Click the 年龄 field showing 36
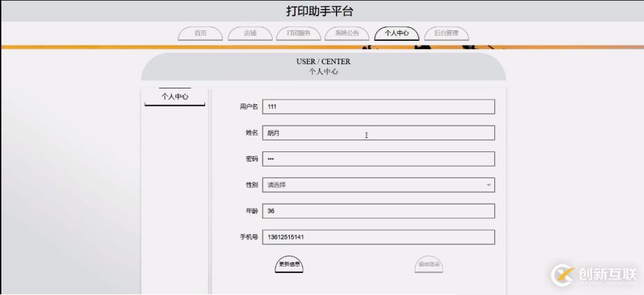This screenshot has width=644, height=295. [x=379, y=211]
